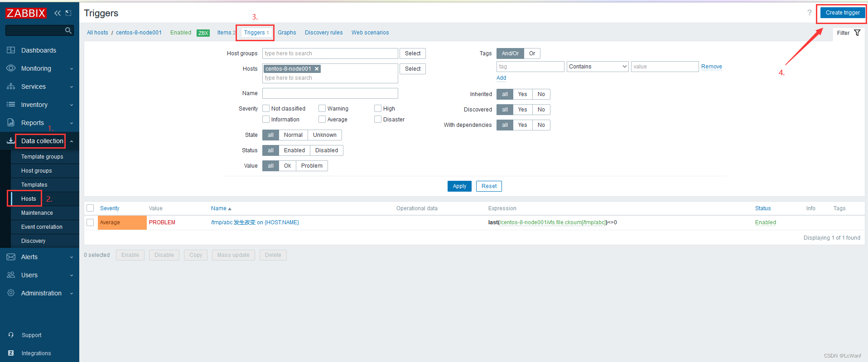Click the Zabbix logo
This screenshot has width=868, height=362.
coord(26,13)
